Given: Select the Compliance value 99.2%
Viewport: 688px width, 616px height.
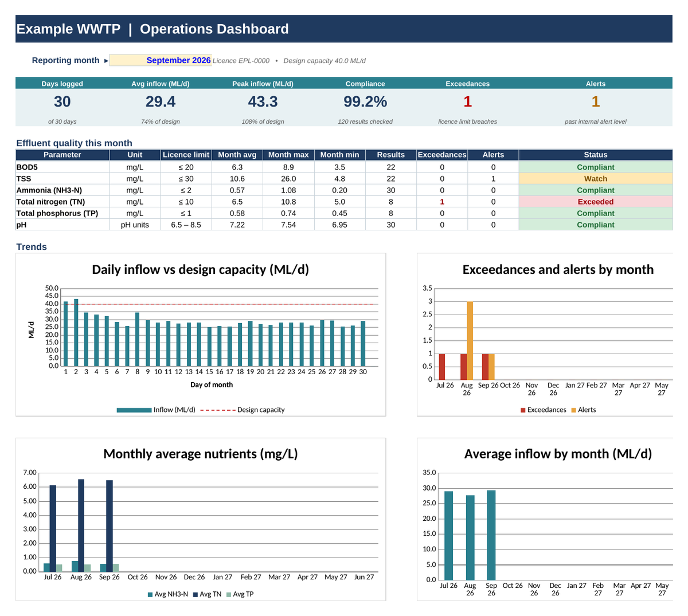Looking at the screenshot, I should click(x=365, y=101).
